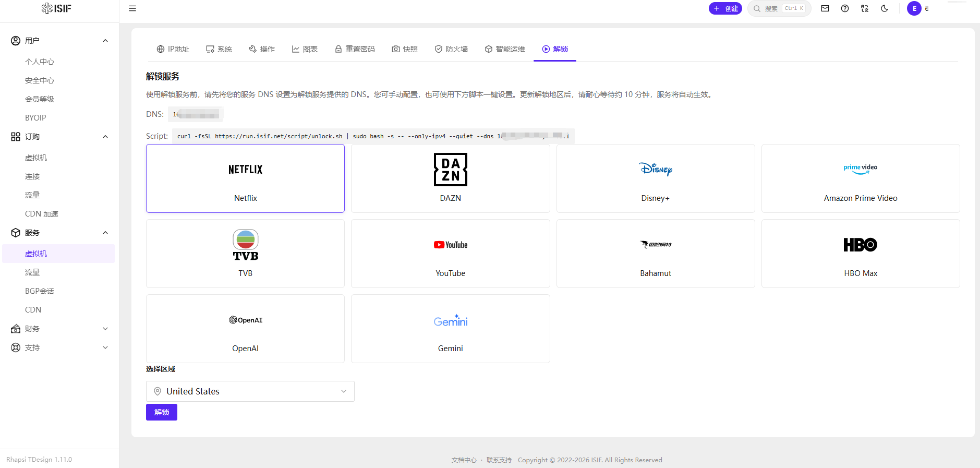Viewport: 980px width, 468px height.
Task: Select the Disney+ service card
Action: (x=656, y=178)
